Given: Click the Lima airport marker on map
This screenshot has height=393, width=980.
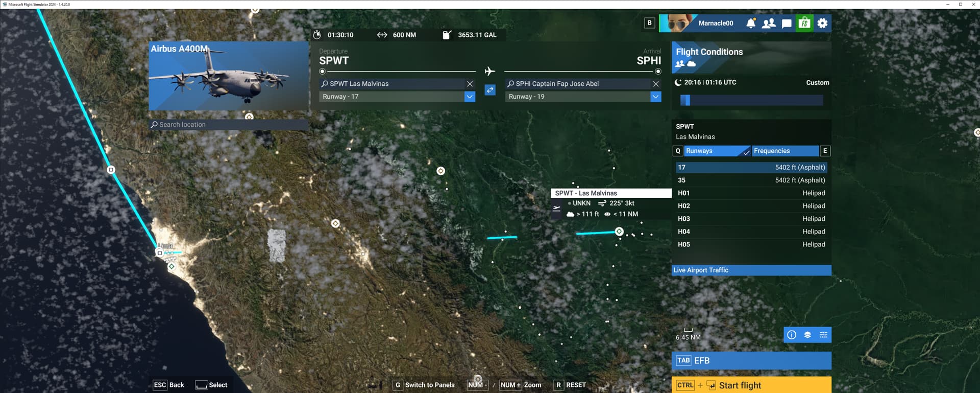Looking at the screenshot, I should pos(160,253).
